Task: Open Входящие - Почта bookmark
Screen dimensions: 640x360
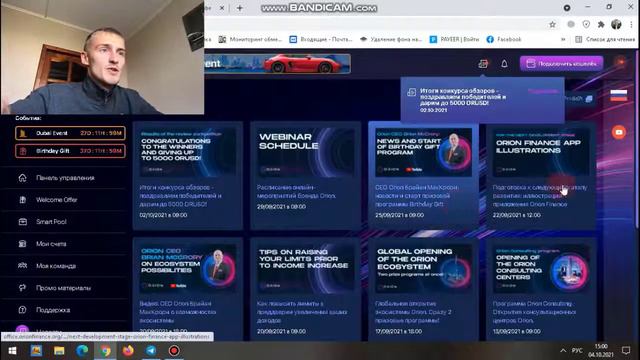Action: [x=321, y=39]
